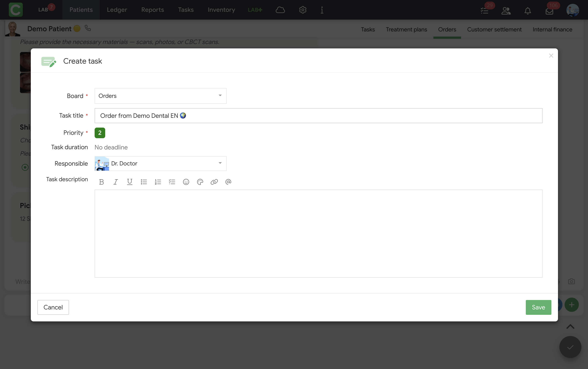Open the Responsible dropdown showing Dr. Doctor
The image size is (588, 369).
pyautogui.click(x=160, y=164)
